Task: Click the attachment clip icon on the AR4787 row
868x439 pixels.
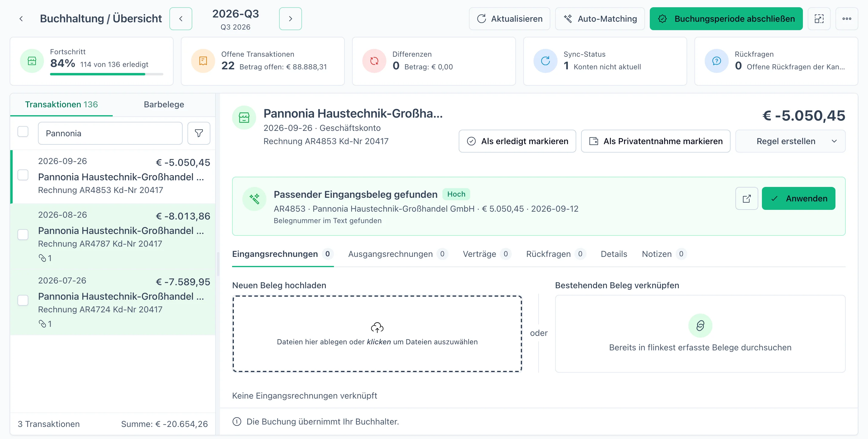Action: pos(42,258)
